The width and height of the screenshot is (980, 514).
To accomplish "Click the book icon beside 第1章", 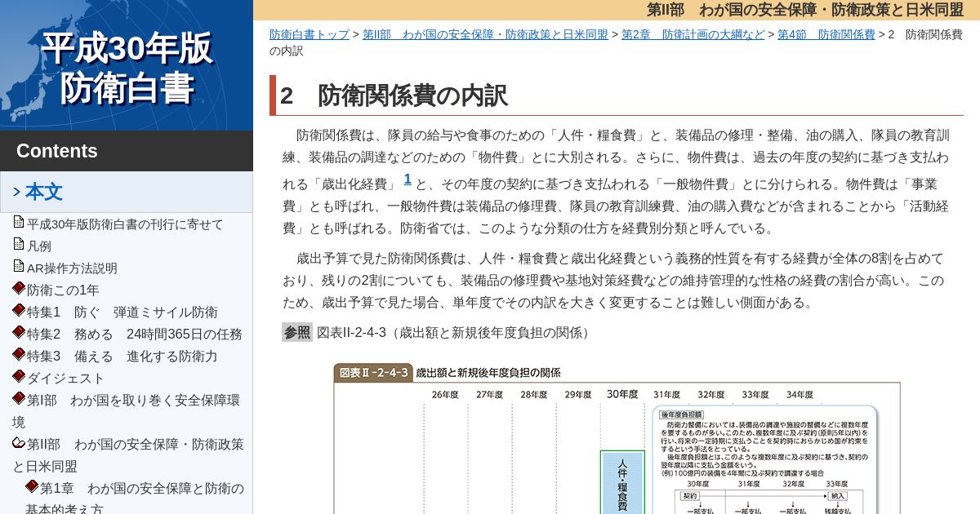I will (32, 486).
